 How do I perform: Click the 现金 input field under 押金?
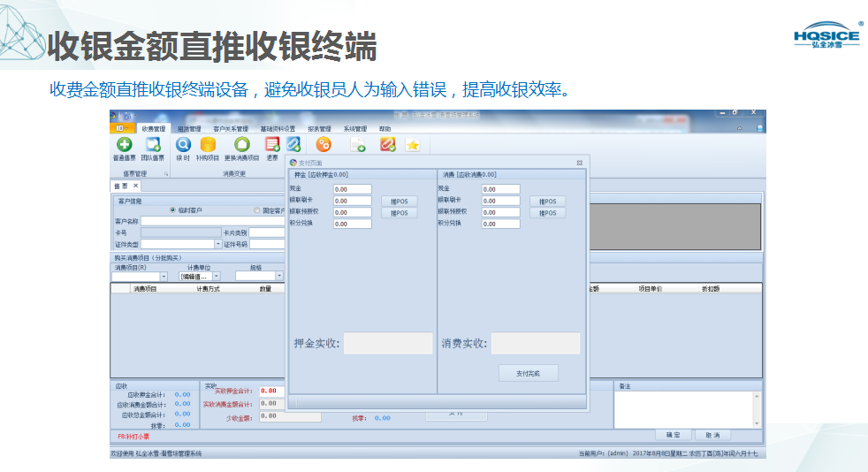(x=352, y=189)
